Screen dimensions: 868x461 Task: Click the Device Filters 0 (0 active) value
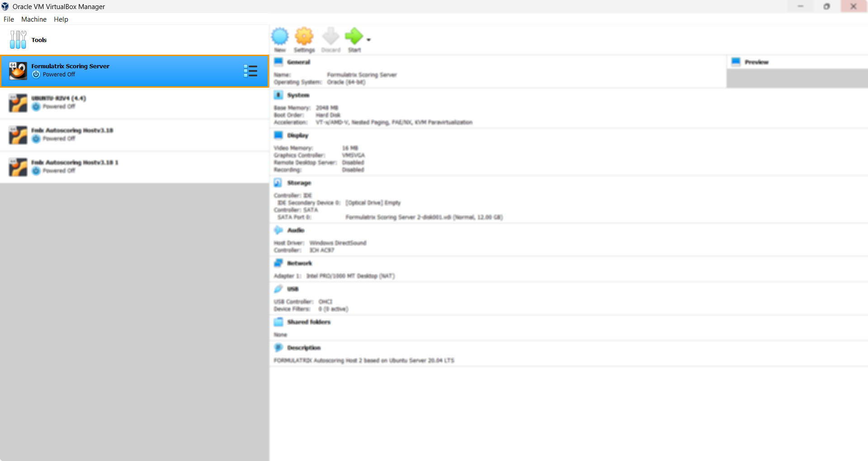pos(333,309)
